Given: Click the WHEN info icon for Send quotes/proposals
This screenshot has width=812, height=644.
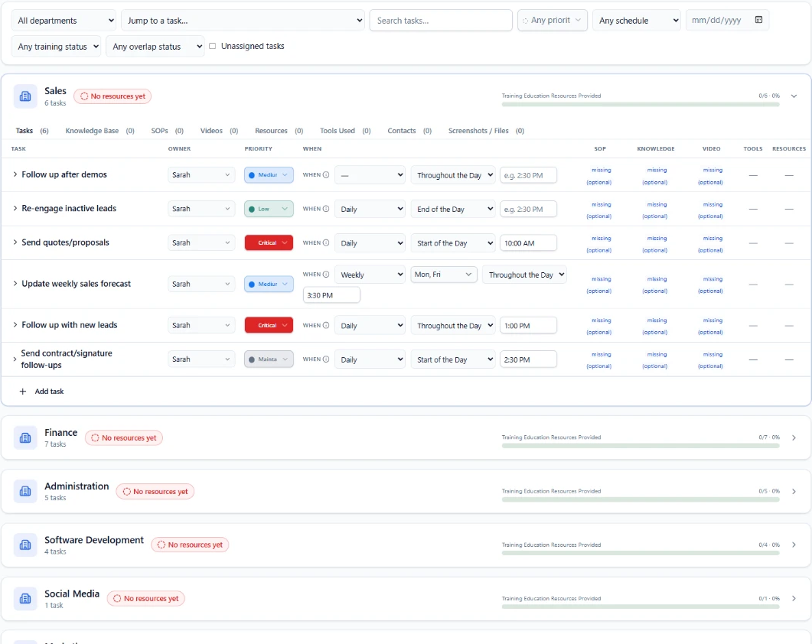Looking at the screenshot, I should (326, 242).
